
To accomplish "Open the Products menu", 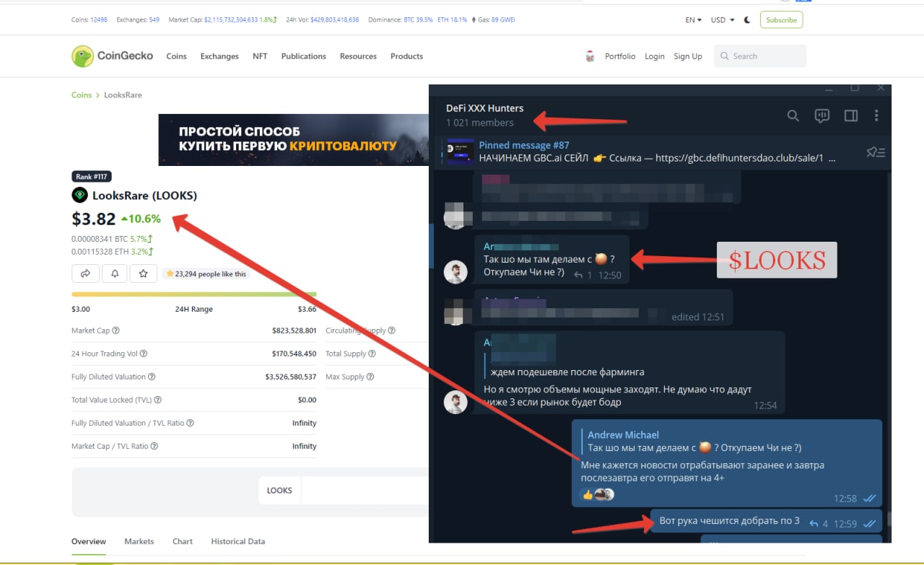I will (406, 56).
